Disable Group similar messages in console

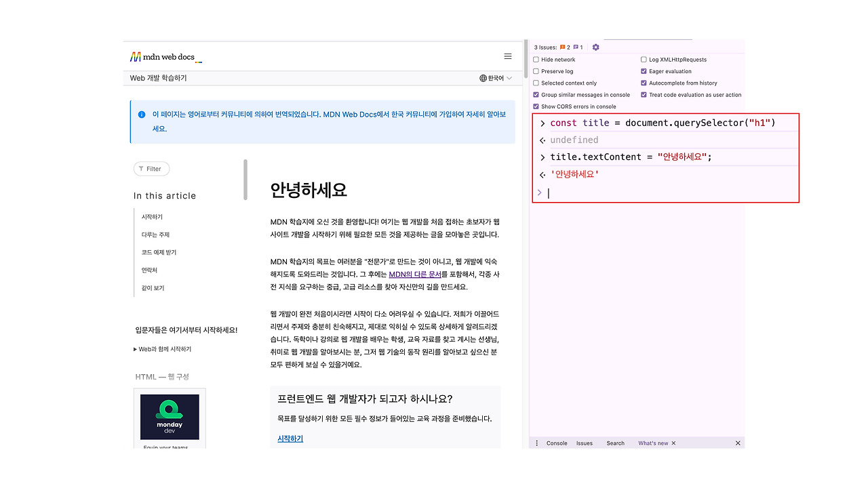pos(536,95)
